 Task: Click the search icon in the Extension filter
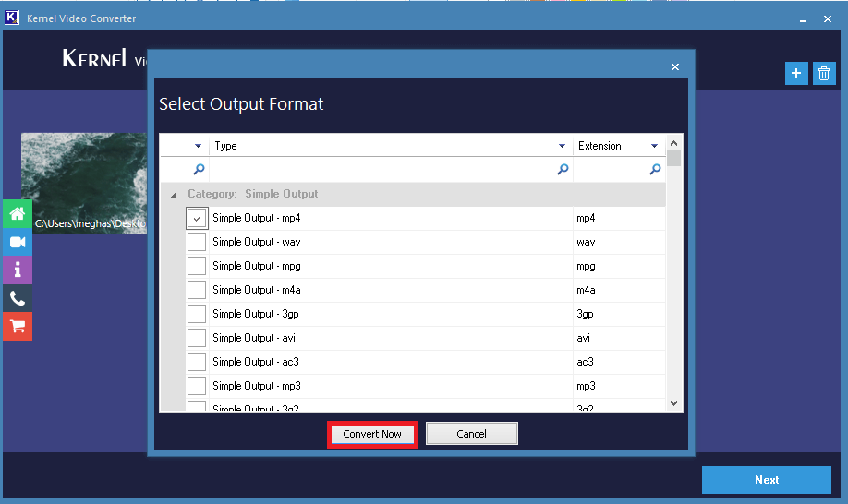click(x=655, y=169)
